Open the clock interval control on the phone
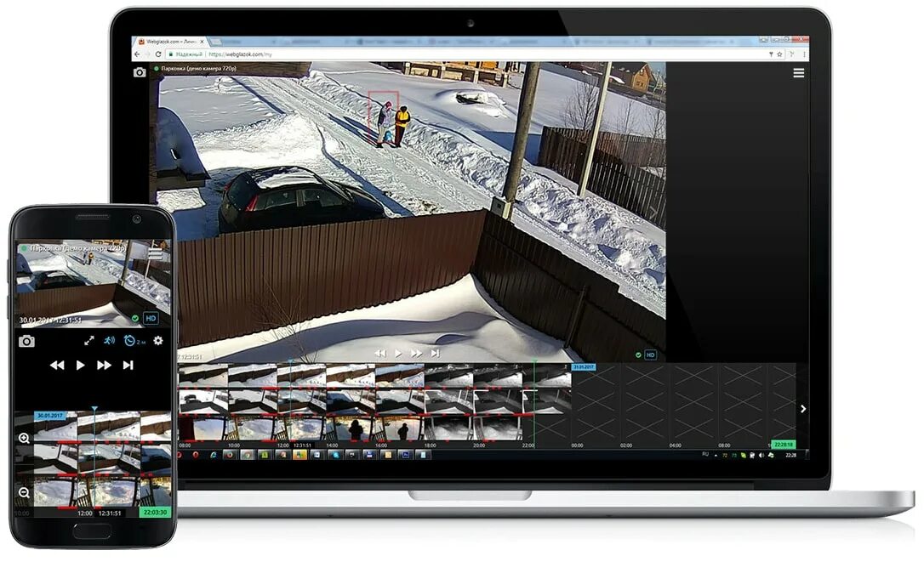 pos(134,340)
